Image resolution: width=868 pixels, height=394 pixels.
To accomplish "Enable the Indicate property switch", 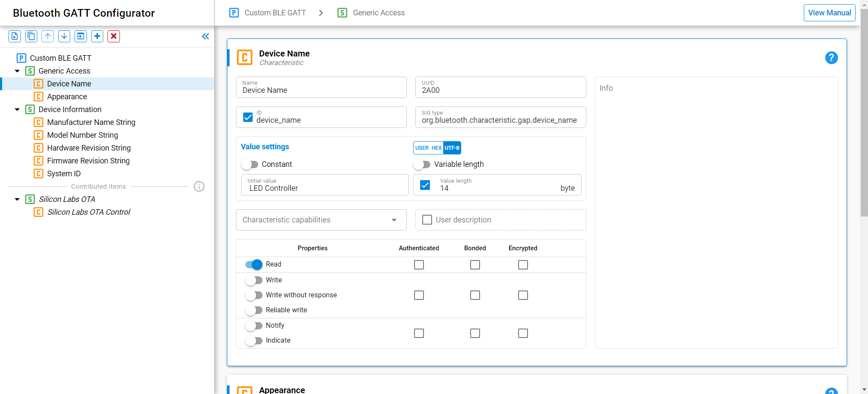I will point(254,341).
